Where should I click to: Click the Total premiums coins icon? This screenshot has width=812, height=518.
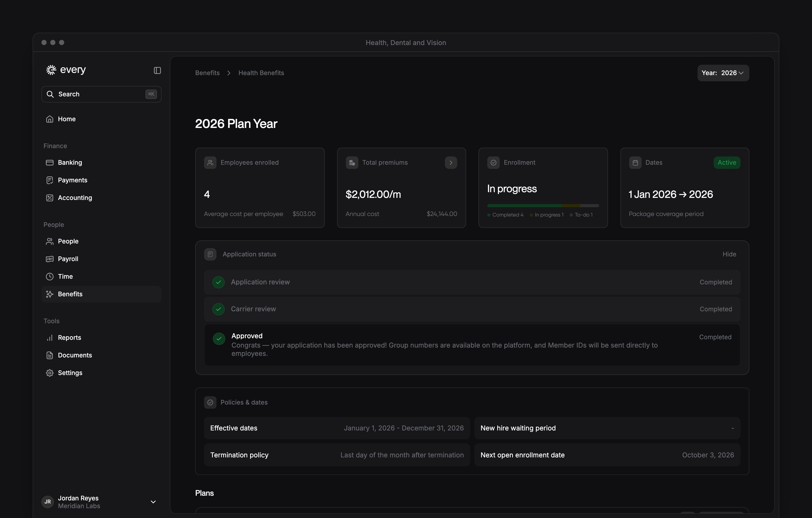click(x=352, y=163)
